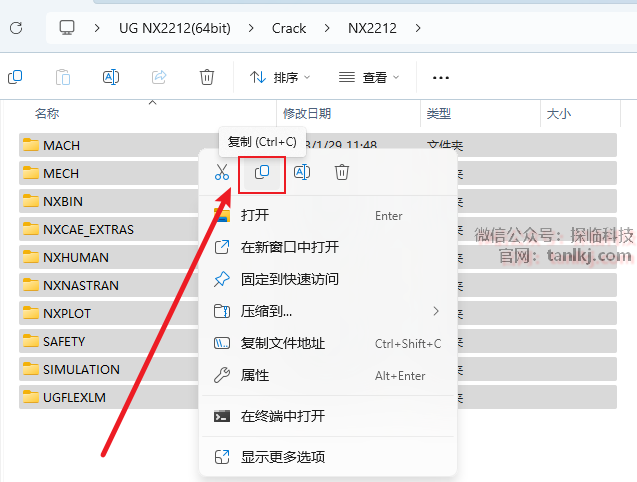
Task: Click the pin icon beside 固定到快速访问
Action: 222,279
